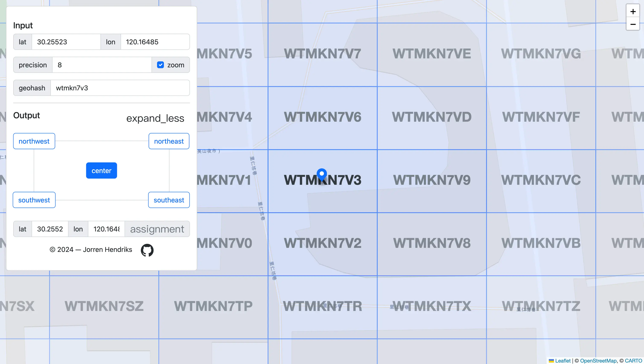Click the Input heading text
The width and height of the screenshot is (644, 364).
coord(23,26)
